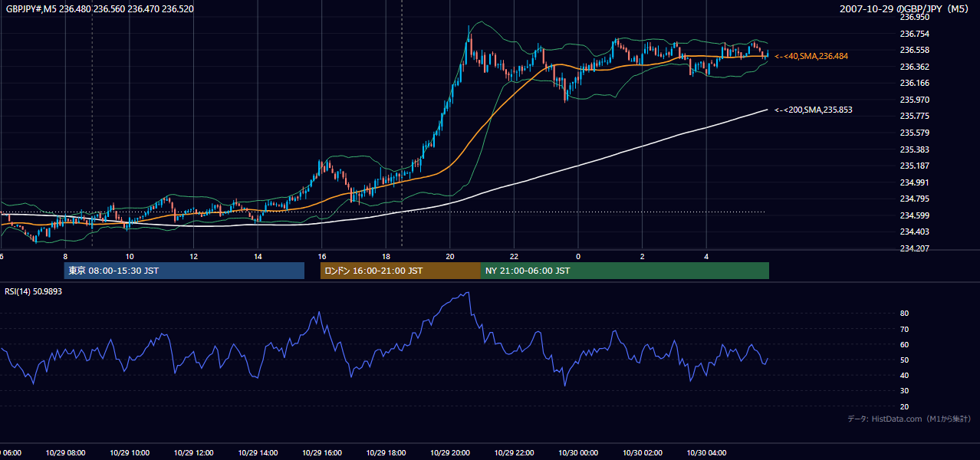The image size is (980, 460).
Task: Click the 10/29 20:00 bottom timeline label
Action: pos(449,453)
